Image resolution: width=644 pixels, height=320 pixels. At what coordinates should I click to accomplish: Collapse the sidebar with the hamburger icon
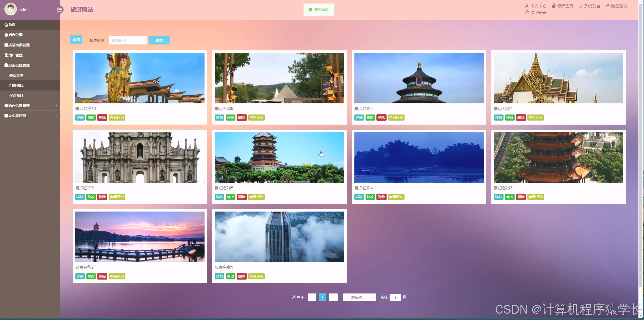click(x=59, y=10)
